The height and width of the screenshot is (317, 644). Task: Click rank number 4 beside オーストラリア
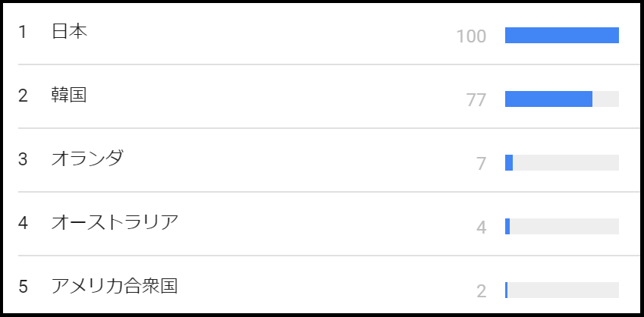click(23, 223)
